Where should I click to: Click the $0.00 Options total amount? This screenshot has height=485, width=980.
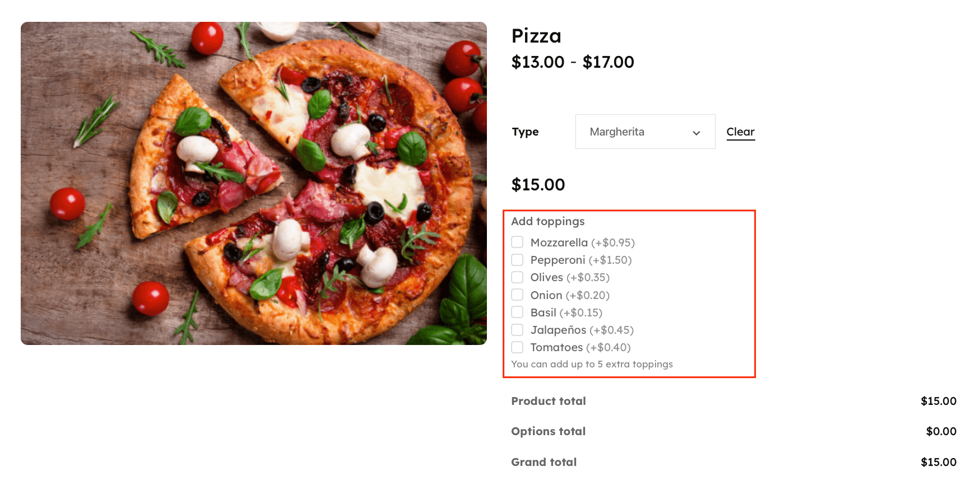(941, 431)
